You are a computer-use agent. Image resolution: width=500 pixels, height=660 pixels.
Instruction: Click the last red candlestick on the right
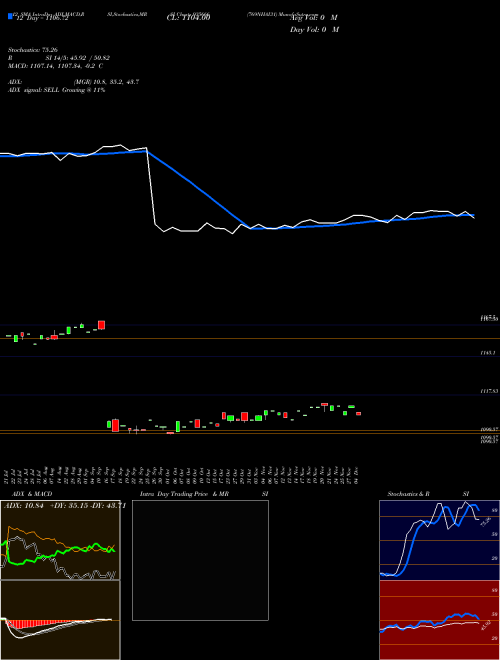click(359, 414)
